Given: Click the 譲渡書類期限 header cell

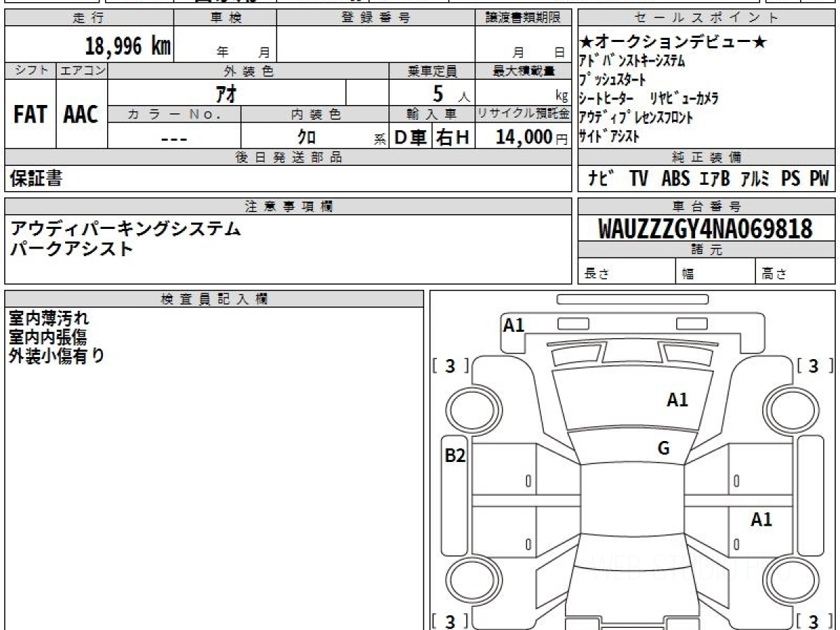Looking at the screenshot, I should point(524,18).
